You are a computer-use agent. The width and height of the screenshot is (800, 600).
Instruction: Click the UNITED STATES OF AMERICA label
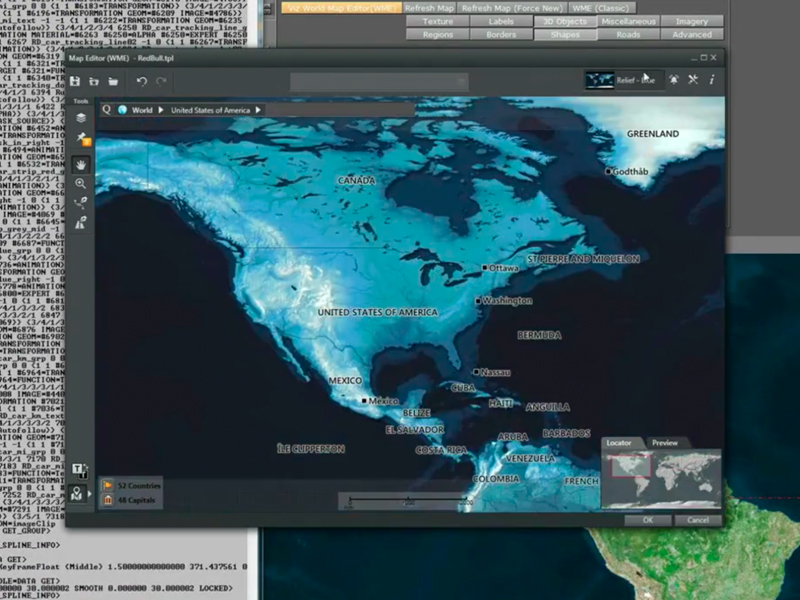click(378, 312)
